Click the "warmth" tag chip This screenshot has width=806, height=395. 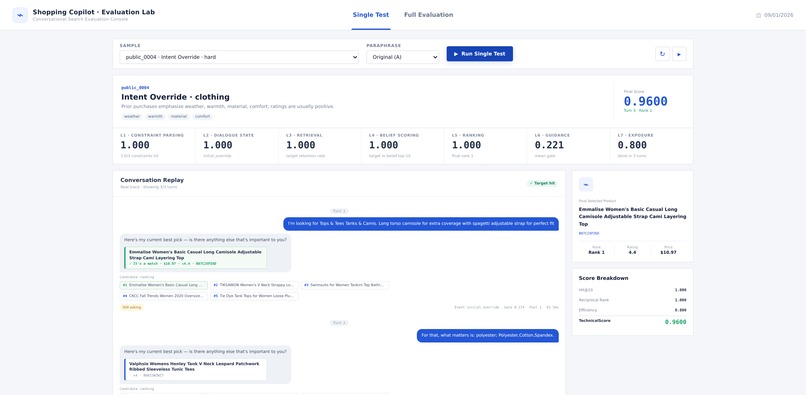[x=155, y=117]
